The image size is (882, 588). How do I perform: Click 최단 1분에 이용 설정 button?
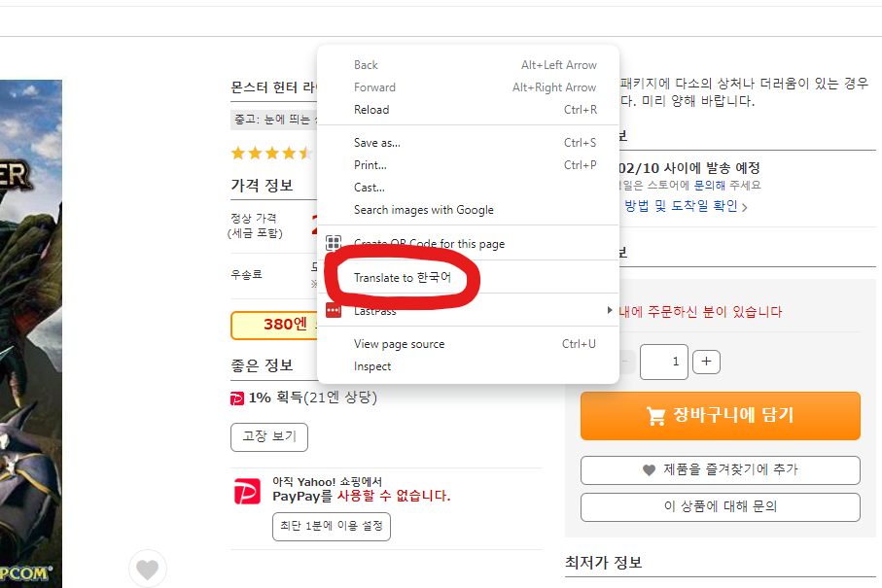(332, 526)
